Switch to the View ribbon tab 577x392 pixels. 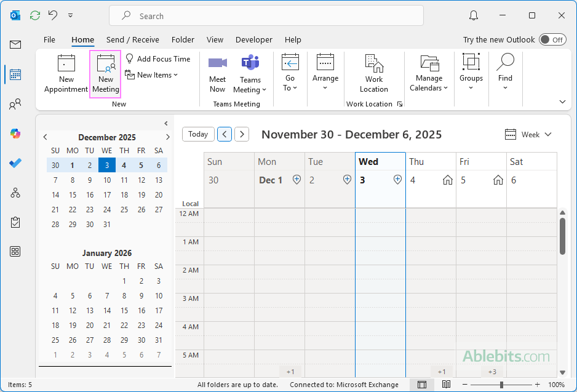pos(215,39)
